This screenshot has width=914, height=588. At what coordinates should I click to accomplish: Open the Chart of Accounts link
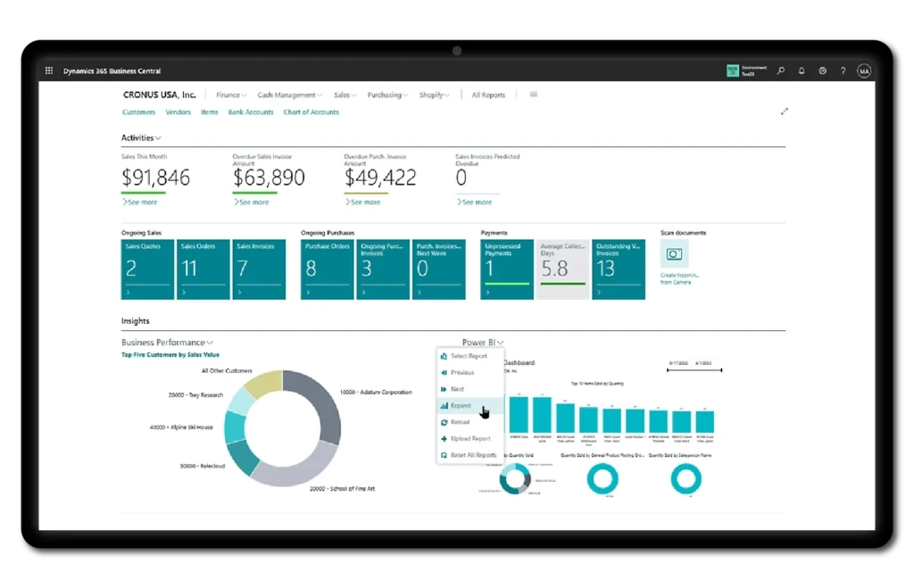click(x=311, y=112)
